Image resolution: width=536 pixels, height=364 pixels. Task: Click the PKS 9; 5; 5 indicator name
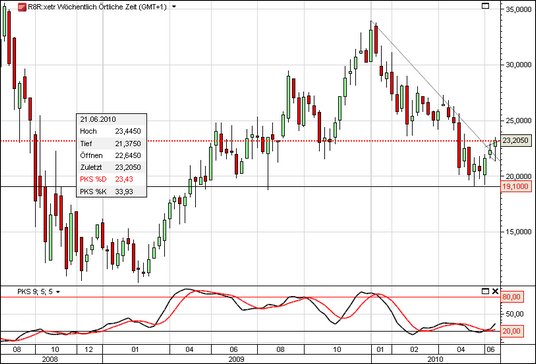(x=35, y=292)
